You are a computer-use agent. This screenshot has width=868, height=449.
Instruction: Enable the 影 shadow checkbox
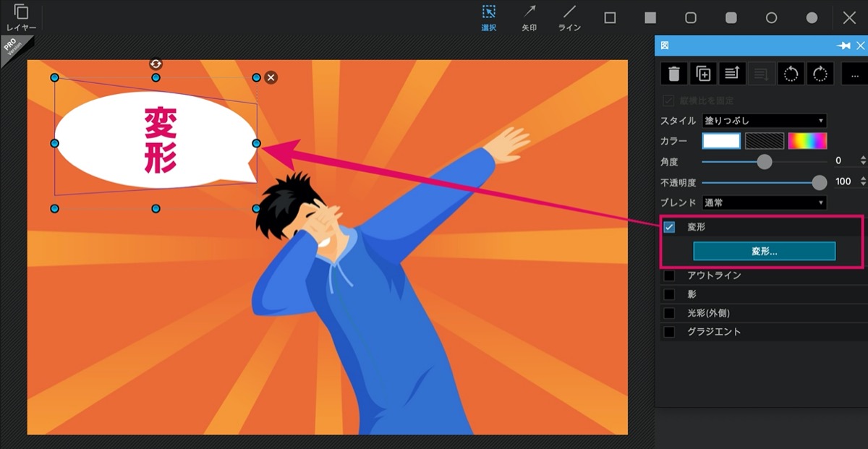coord(669,294)
